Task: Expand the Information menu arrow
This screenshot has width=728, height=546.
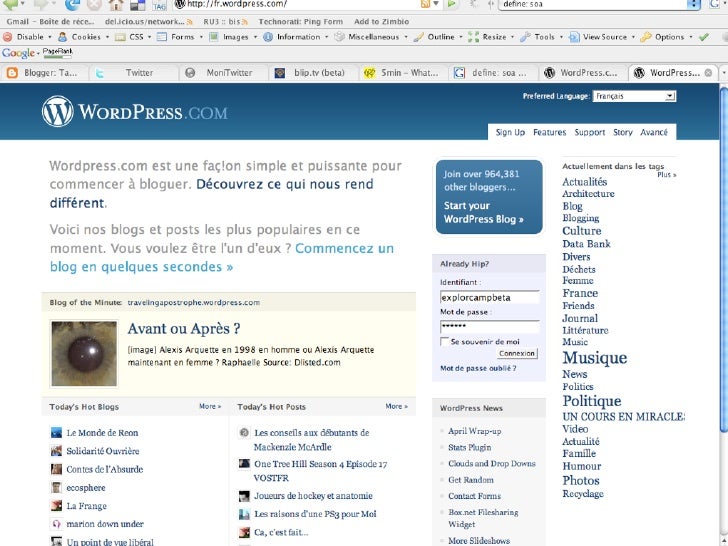Action: [326, 37]
